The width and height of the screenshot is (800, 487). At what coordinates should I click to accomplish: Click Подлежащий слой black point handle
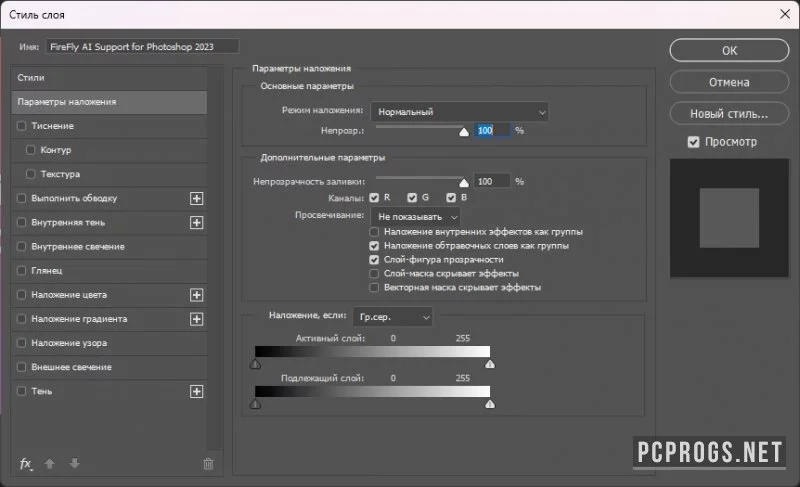pos(256,404)
